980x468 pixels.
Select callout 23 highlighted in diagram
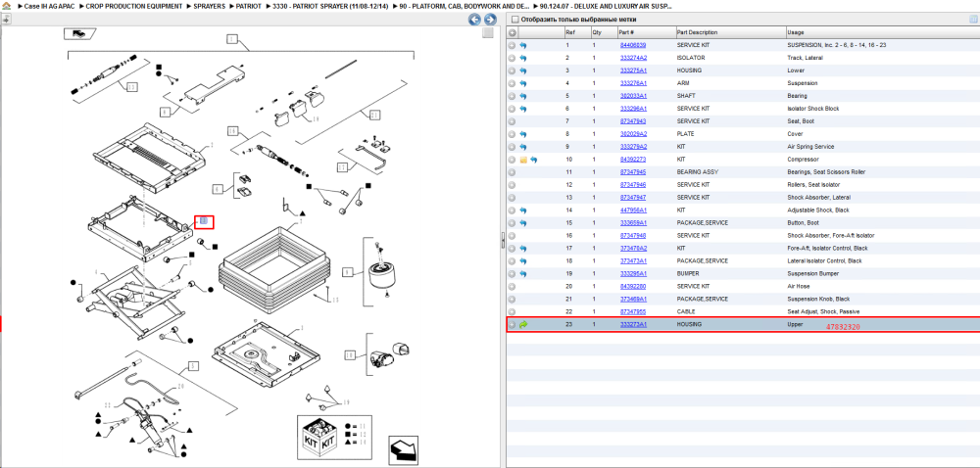205,221
